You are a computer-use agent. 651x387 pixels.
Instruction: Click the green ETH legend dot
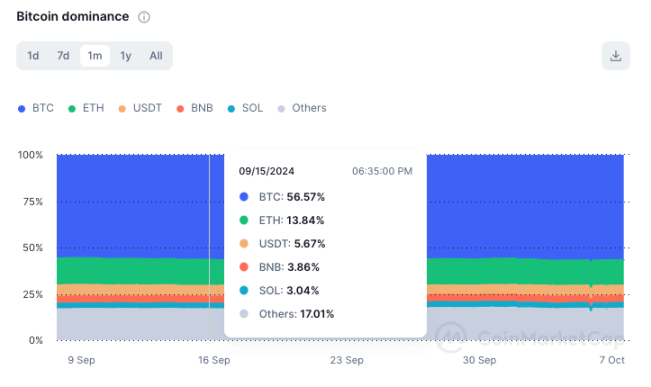[x=72, y=109]
